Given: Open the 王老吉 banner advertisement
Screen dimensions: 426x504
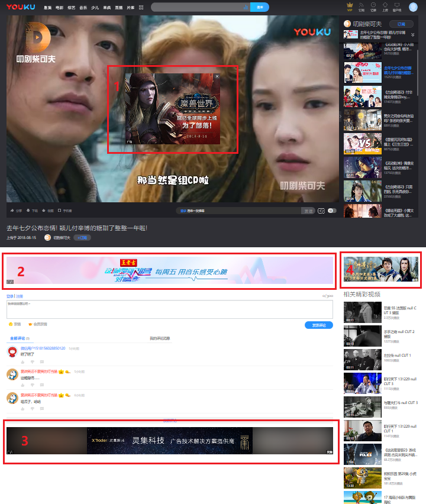Looking at the screenshot, I should click(170, 270).
